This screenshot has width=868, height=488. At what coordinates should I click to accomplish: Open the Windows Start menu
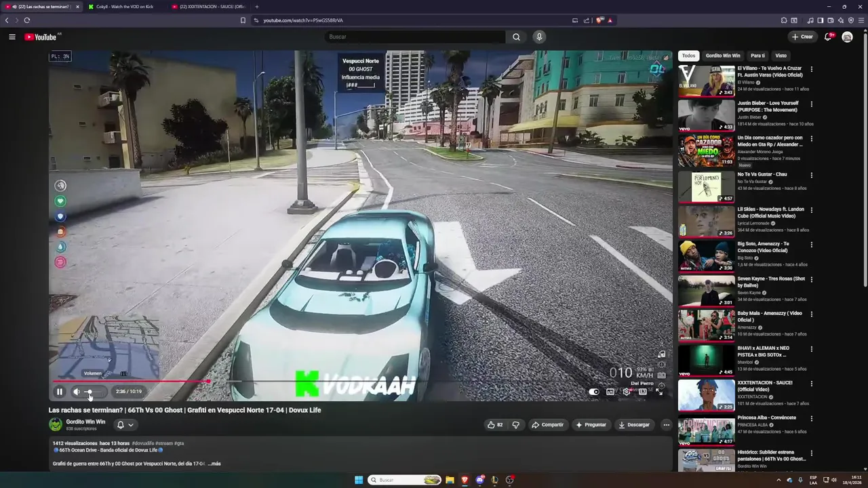[359, 480]
